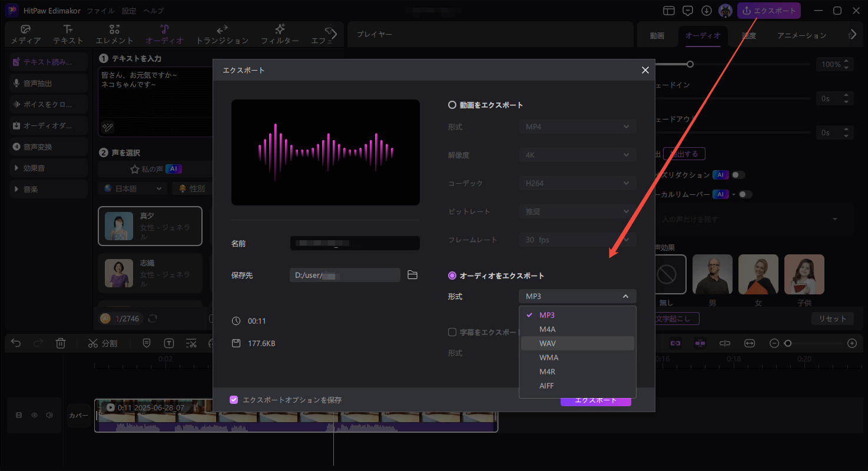Screen dimensions: 868x471
Task: Select オーディオをエクスポート radio button
Action: tap(452, 276)
